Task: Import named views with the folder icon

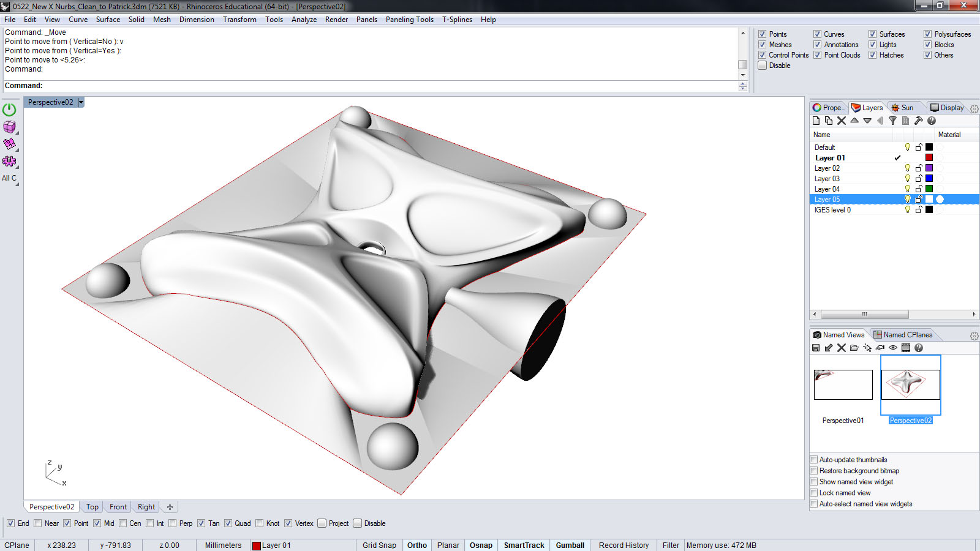Action: click(854, 348)
